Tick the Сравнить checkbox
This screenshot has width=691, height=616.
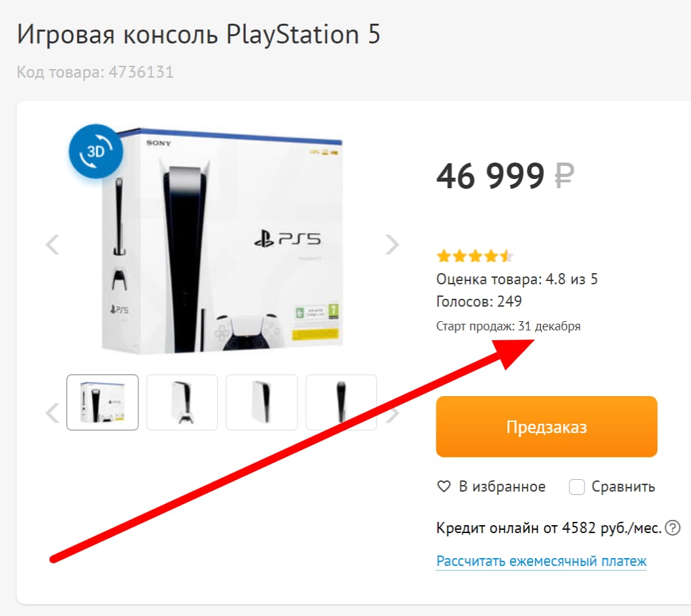click(x=577, y=487)
